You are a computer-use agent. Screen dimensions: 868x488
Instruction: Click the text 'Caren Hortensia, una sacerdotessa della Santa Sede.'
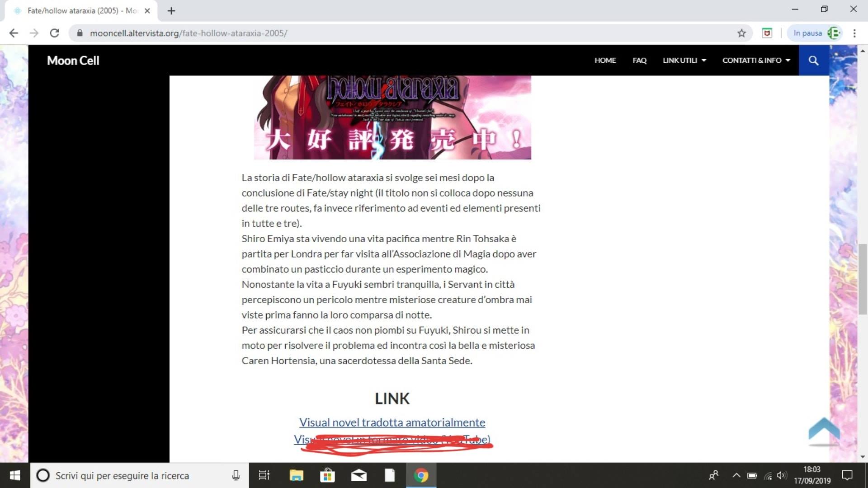pos(357,361)
